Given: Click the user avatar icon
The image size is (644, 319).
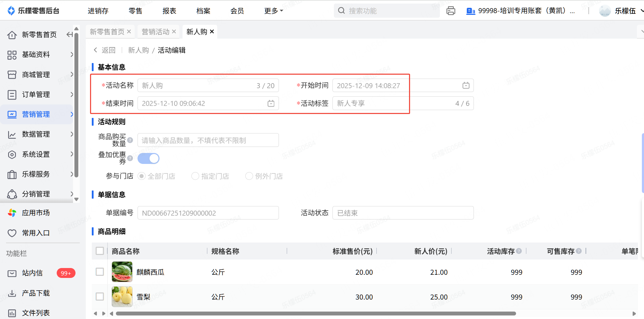Looking at the screenshot, I should click(605, 11).
